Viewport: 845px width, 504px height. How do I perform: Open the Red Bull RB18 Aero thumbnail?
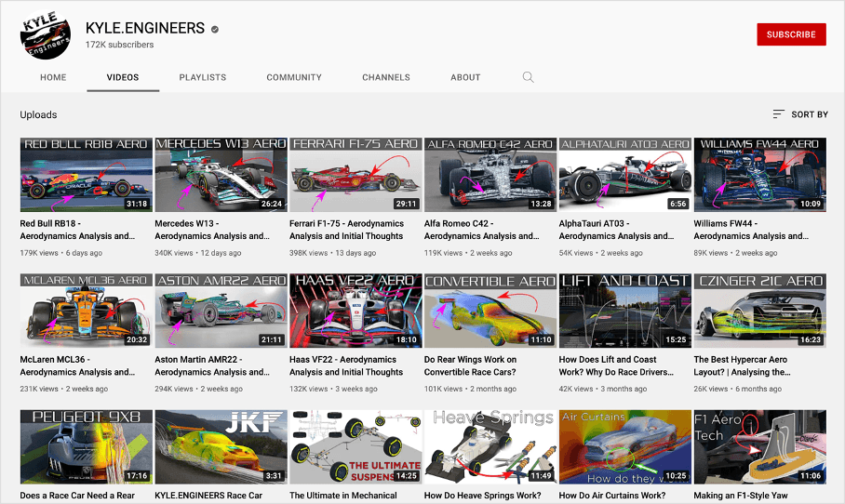point(87,175)
